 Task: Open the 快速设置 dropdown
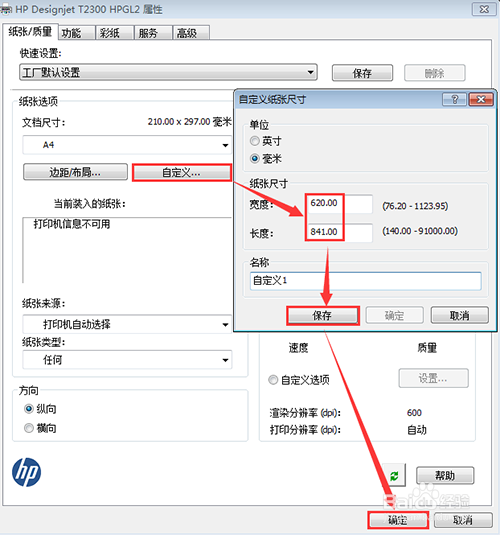coord(168,72)
